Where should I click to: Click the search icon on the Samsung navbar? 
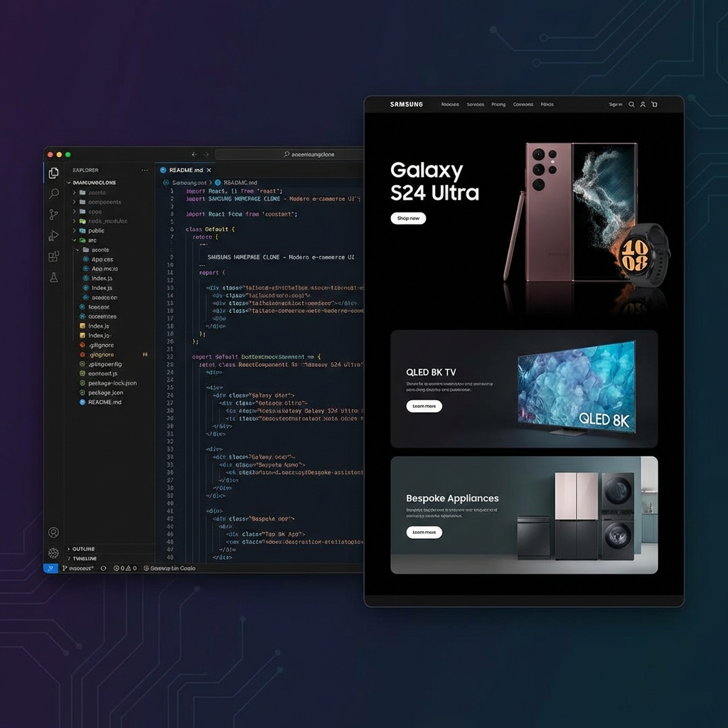pyautogui.click(x=631, y=104)
